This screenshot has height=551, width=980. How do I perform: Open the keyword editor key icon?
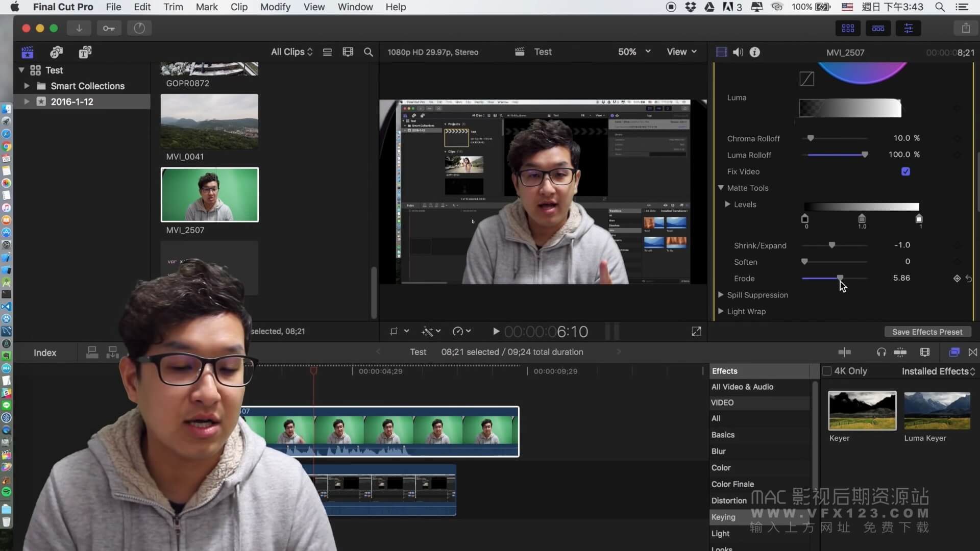(109, 28)
